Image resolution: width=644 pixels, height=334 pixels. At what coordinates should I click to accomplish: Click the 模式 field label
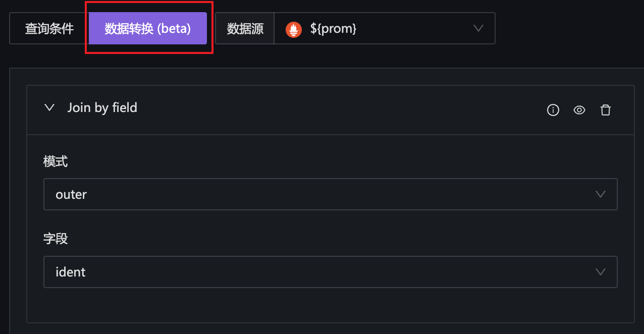(x=56, y=161)
